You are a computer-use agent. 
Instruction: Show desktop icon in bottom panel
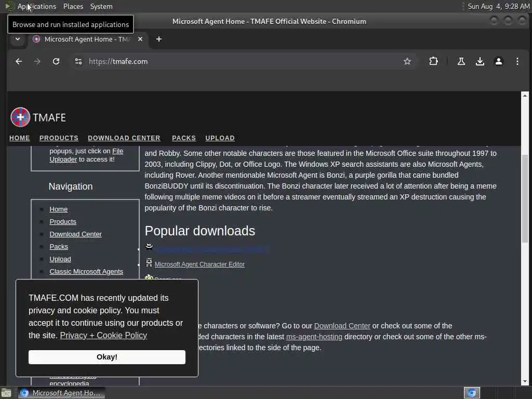click(x=6, y=393)
